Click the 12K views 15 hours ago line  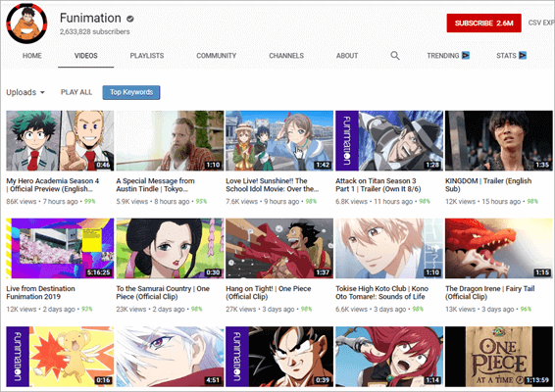click(x=491, y=202)
